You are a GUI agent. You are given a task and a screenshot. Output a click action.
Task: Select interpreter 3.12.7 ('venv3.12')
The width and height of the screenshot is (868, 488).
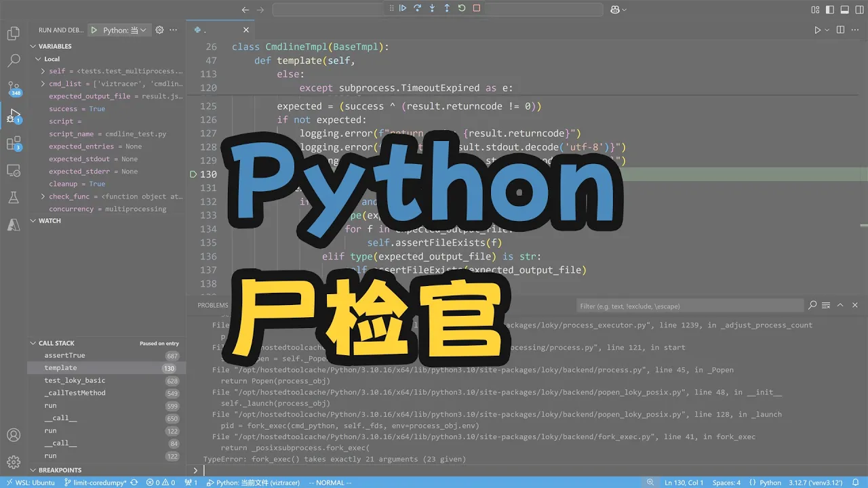816,483
